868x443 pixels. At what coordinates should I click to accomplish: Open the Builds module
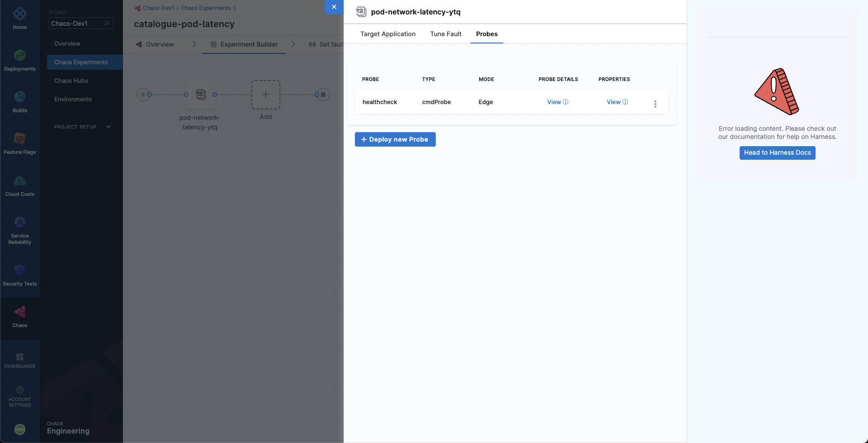[19, 102]
